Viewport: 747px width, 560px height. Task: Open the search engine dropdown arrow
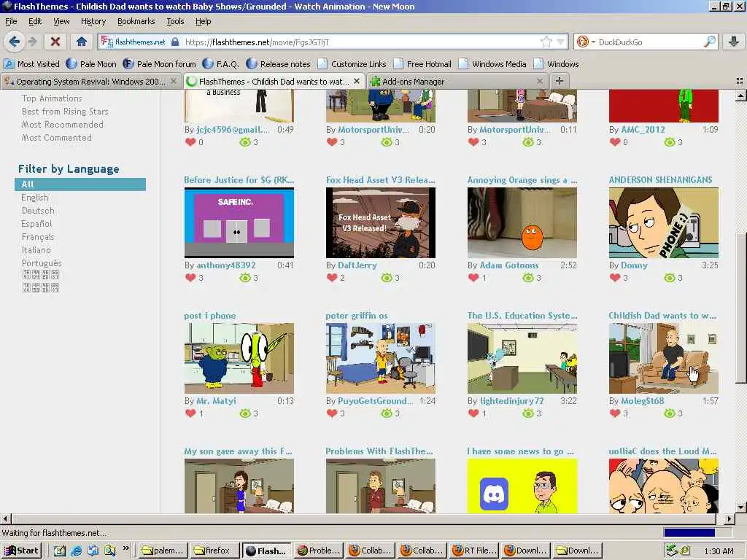click(593, 42)
